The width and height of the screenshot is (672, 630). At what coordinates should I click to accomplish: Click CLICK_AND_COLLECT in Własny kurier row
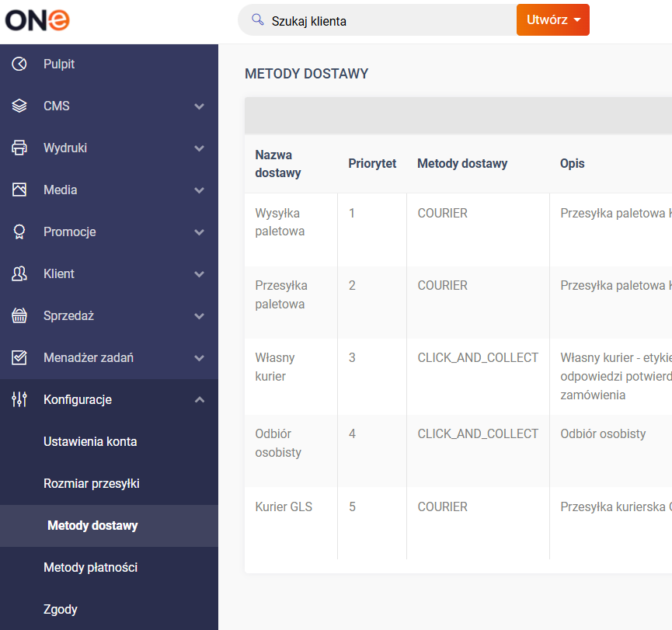(x=478, y=358)
